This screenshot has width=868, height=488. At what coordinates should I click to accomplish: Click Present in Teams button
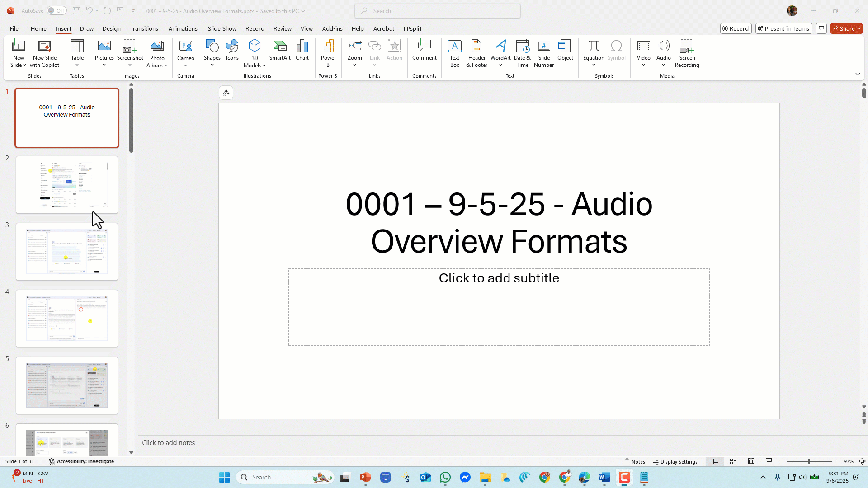[x=783, y=28]
